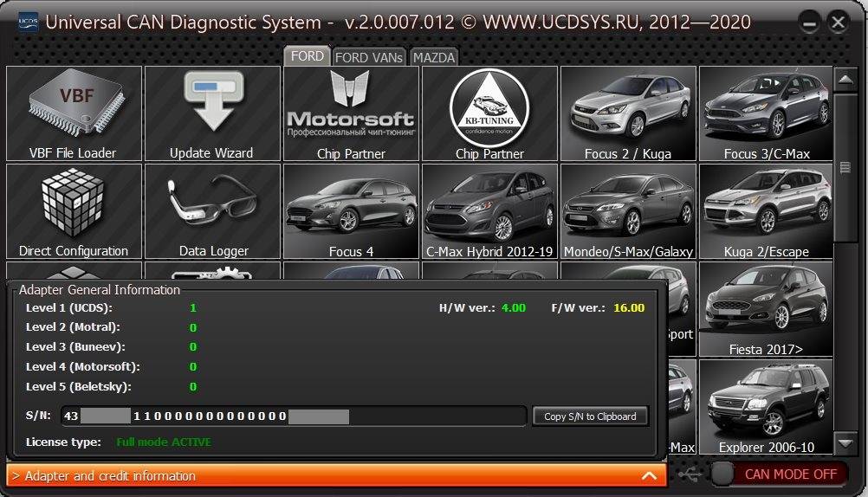Select Mondeo/S-Max/Galaxy vehicle

628,211
